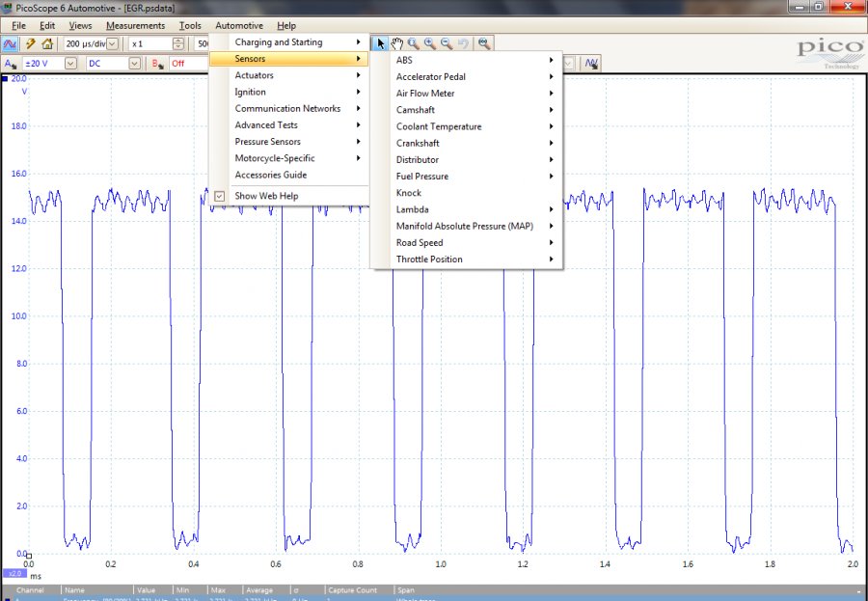
Task: Choose Pressure Sensors menu entry
Action: pos(289,142)
